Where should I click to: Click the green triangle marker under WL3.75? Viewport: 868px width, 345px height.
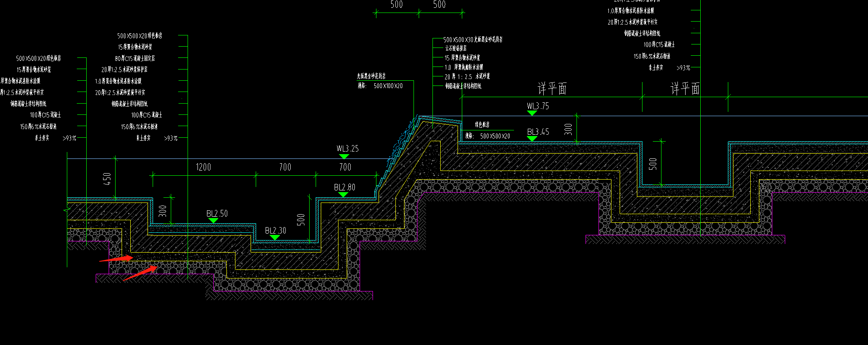tap(532, 113)
